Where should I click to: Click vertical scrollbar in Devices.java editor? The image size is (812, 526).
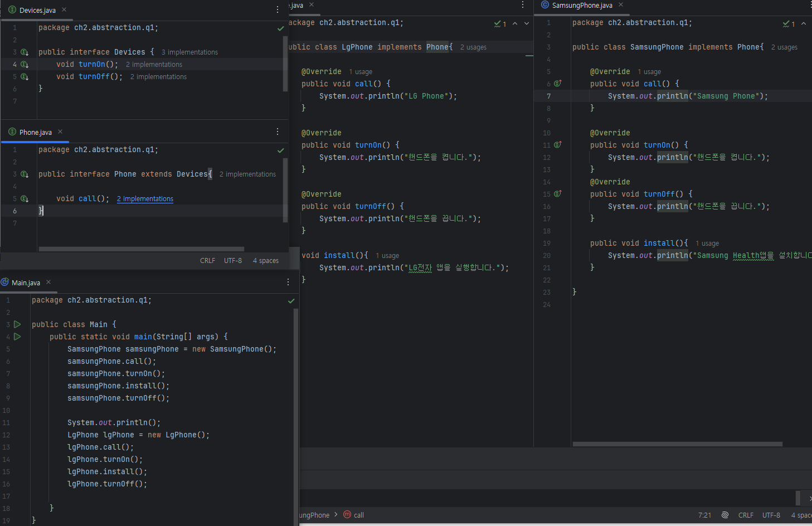tap(285, 64)
